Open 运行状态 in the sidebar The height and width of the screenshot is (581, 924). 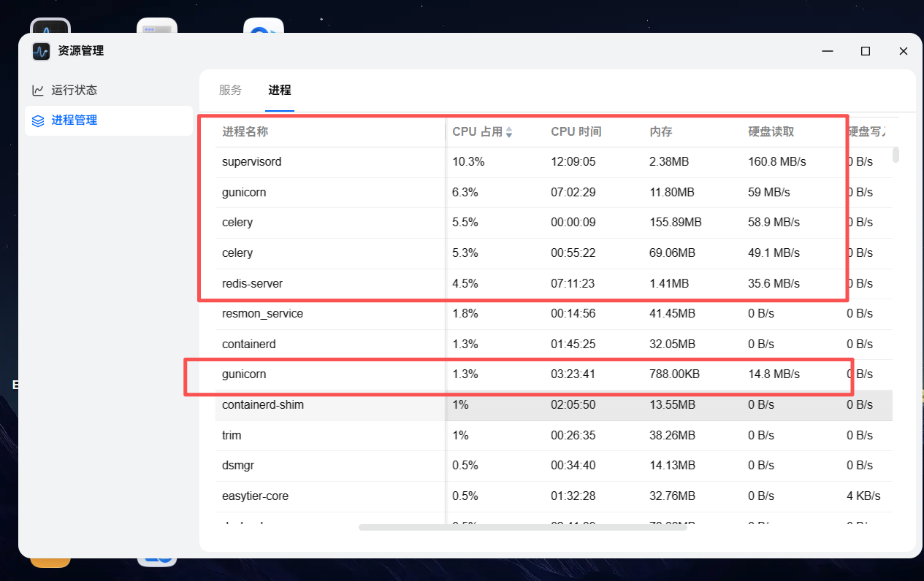[x=109, y=91]
